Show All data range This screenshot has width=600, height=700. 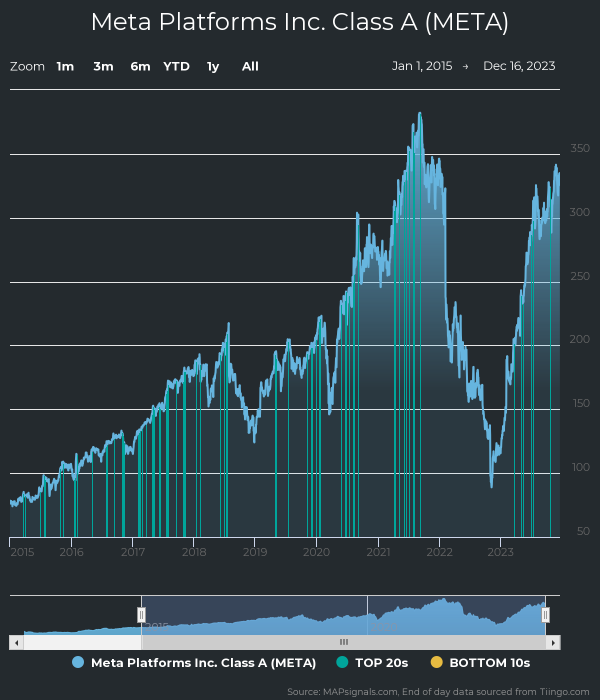click(x=250, y=66)
